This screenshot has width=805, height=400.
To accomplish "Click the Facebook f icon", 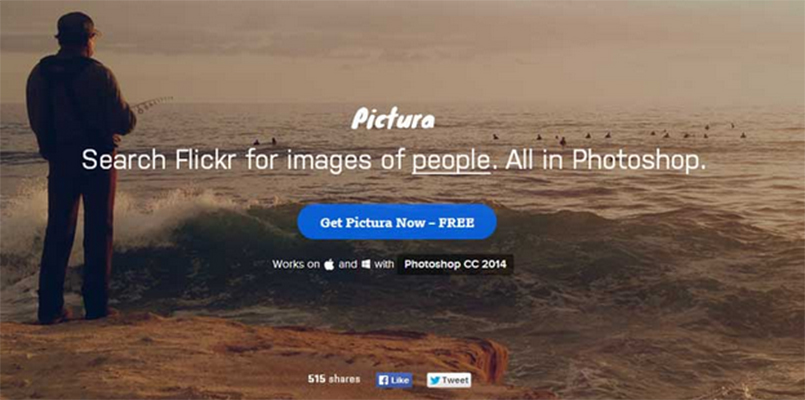I will pyautogui.click(x=383, y=380).
